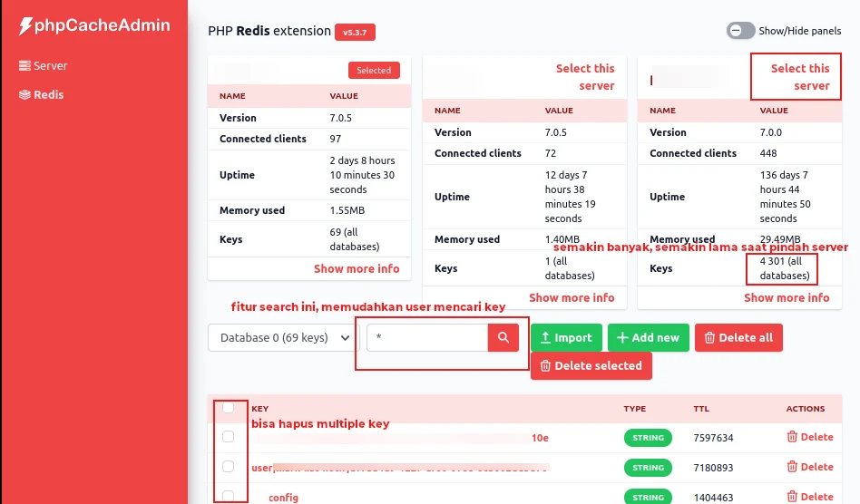Click into the key search input field

click(x=426, y=337)
